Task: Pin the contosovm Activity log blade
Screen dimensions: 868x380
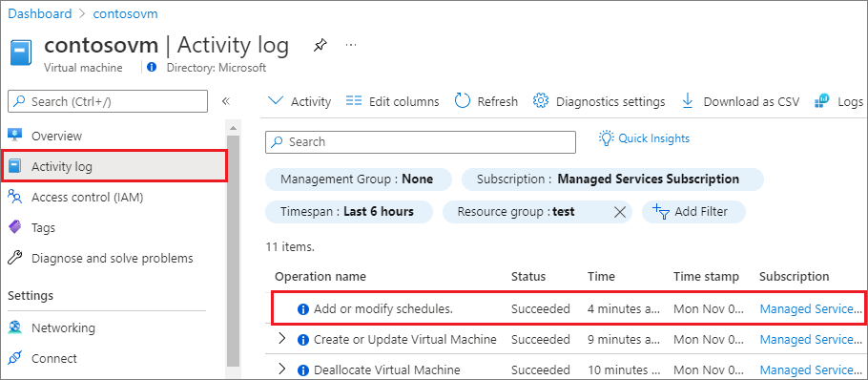Action: (320, 46)
